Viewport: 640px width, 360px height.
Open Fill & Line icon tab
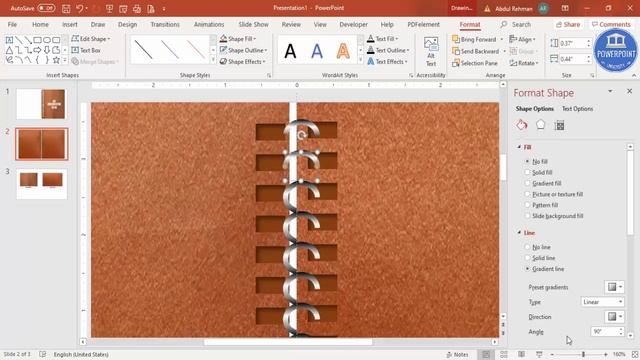pos(522,125)
